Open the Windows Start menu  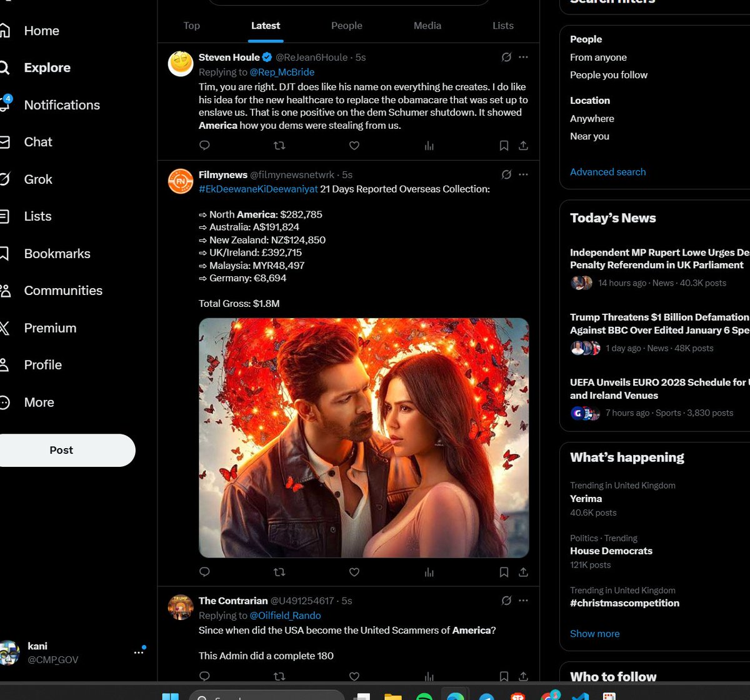pyautogui.click(x=170, y=697)
